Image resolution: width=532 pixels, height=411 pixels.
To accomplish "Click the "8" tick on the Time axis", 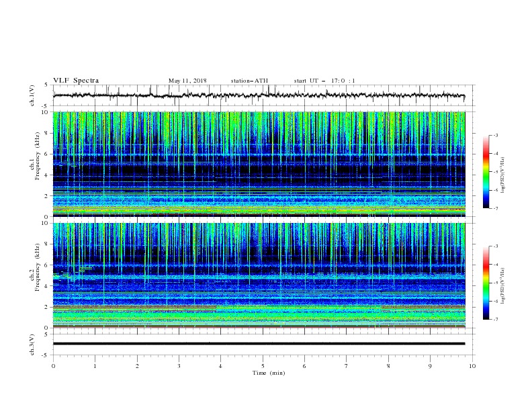I will coord(388,366).
